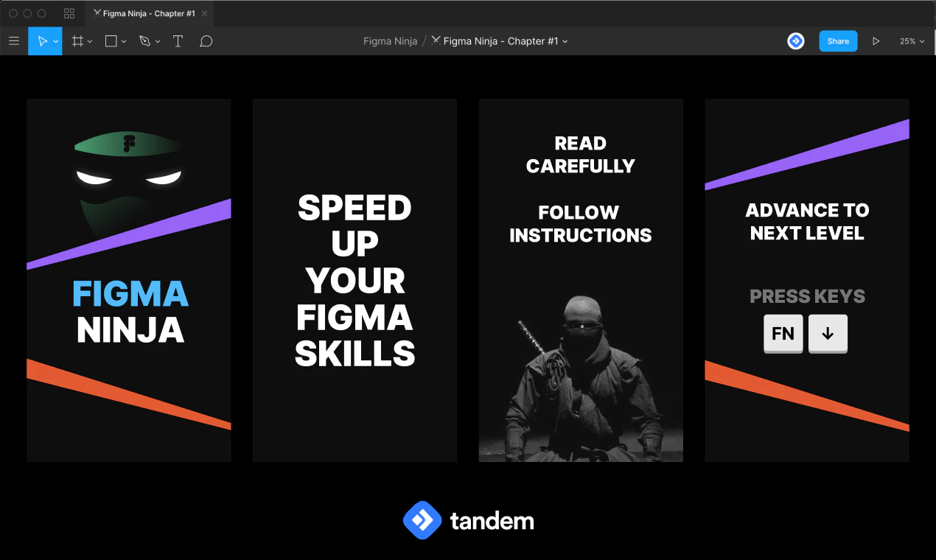Select the purple stripe on the fourth frame

(x=807, y=155)
